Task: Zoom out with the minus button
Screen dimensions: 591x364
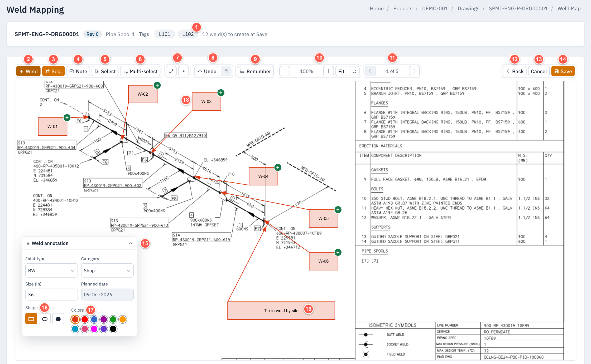Action: tap(285, 71)
